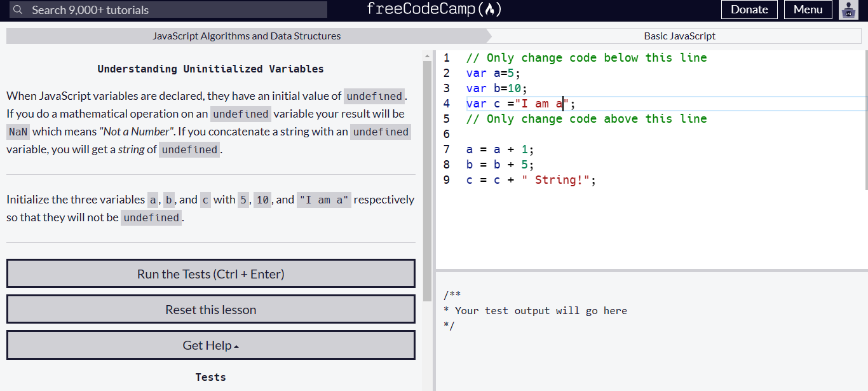This screenshot has height=391, width=868.
Task: Click the freeCodeCamp flame logo
Action: [x=434, y=9]
